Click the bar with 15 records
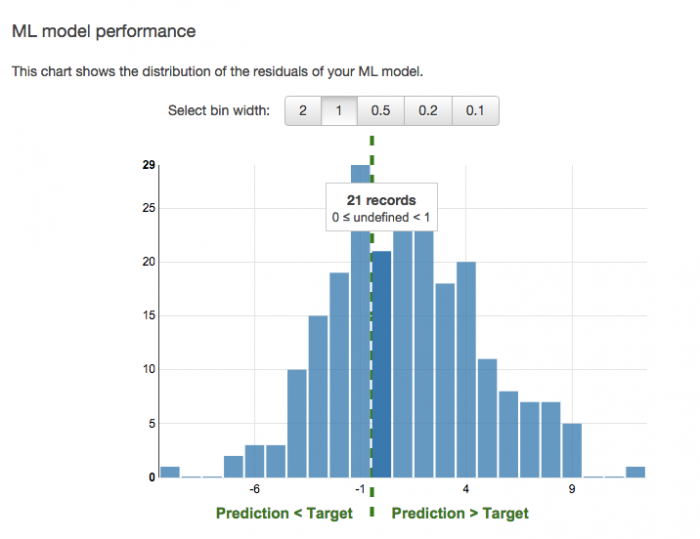This screenshot has width=700, height=539. point(318,397)
